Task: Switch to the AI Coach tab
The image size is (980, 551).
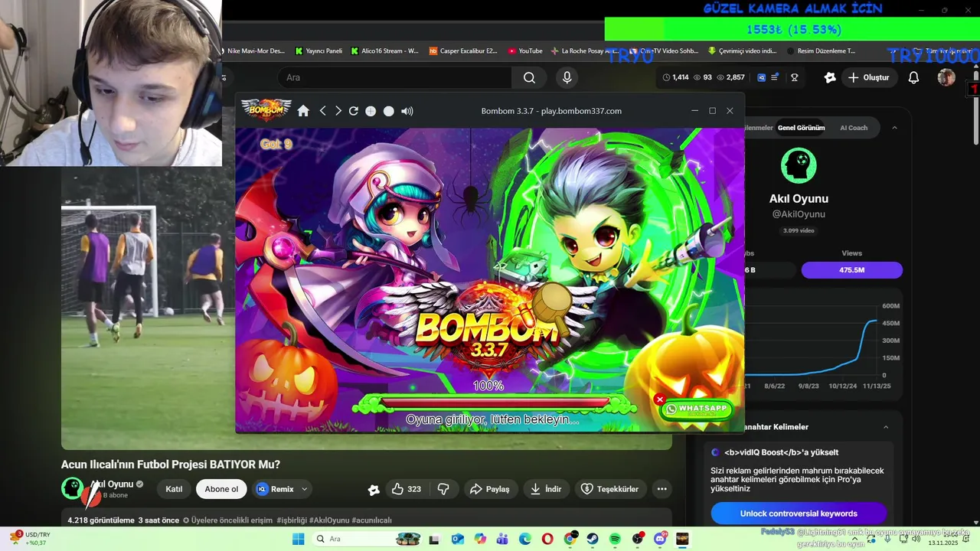Action: point(854,128)
